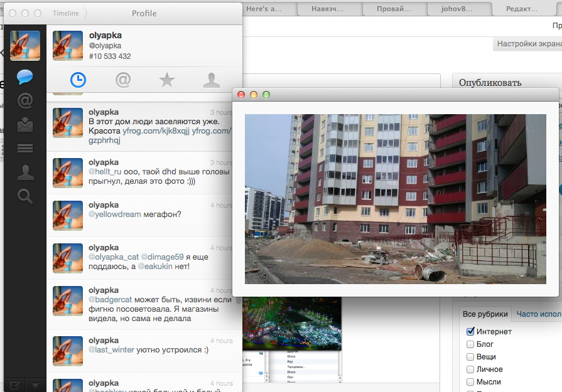Select the star favorites tab in profile
The height and width of the screenshot is (392, 562).
click(x=167, y=80)
